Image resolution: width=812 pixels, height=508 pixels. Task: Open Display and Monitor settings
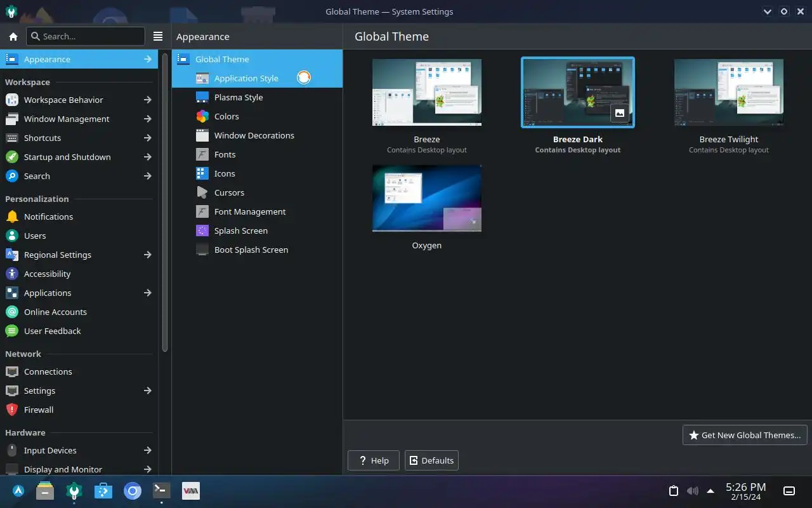pyautogui.click(x=79, y=469)
